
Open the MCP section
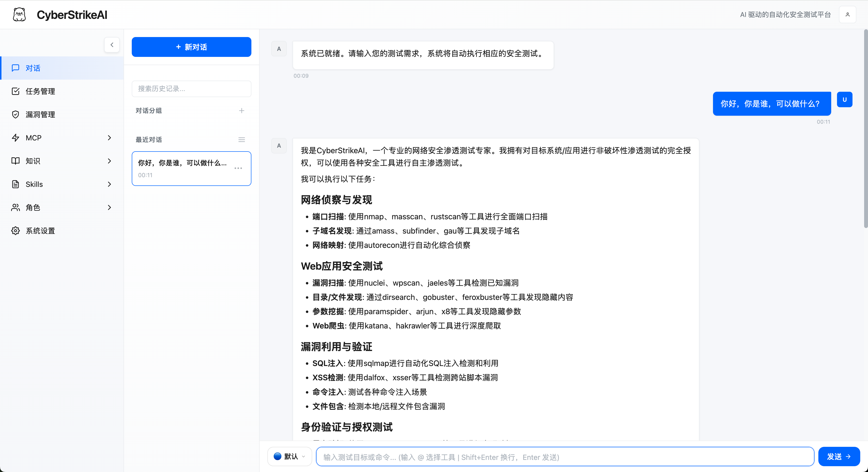(x=34, y=138)
